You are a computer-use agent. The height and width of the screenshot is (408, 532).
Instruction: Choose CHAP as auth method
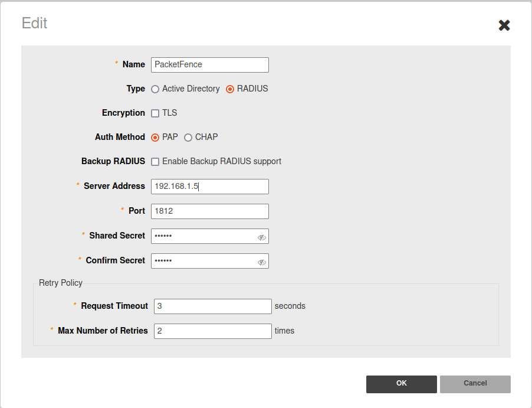tap(188, 138)
